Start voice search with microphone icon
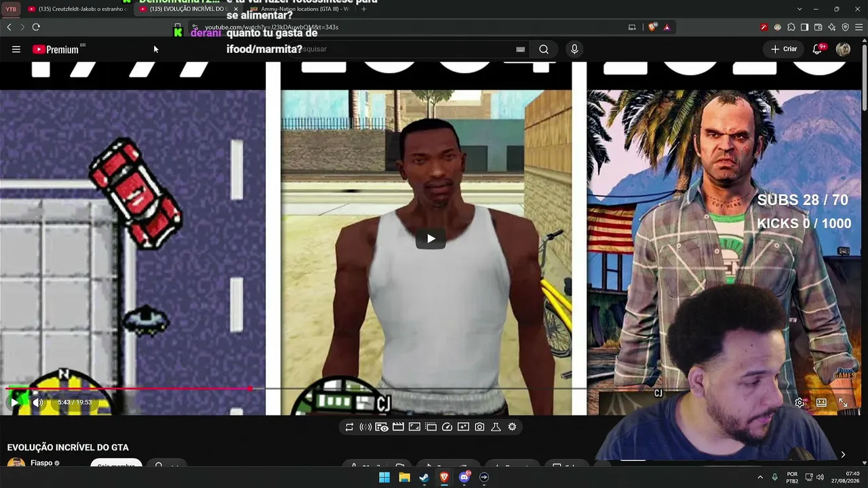Screen dimensions: 868x488 coord(574,49)
